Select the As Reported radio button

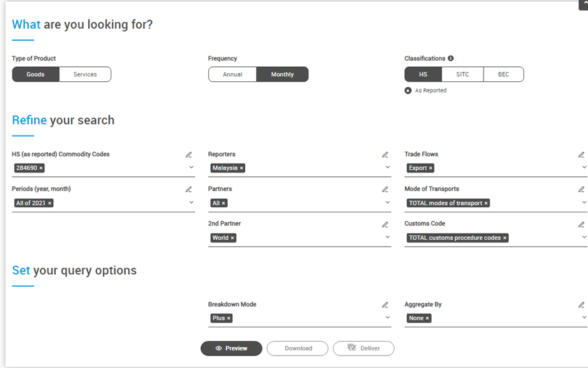click(408, 91)
